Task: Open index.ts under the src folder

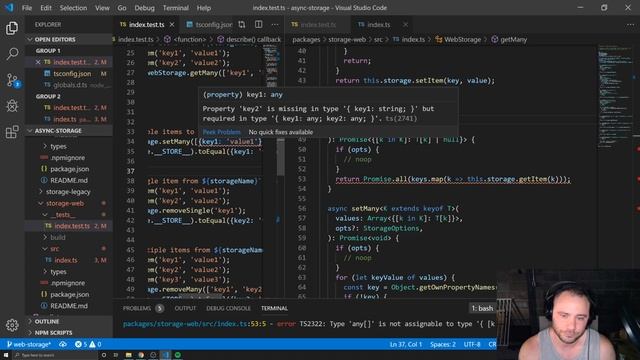Action: [x=66, y=260]
